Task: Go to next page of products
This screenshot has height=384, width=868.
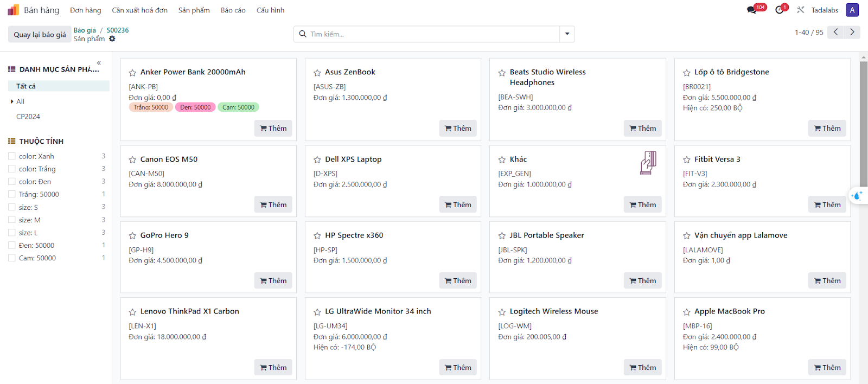Action: (852, 32)
